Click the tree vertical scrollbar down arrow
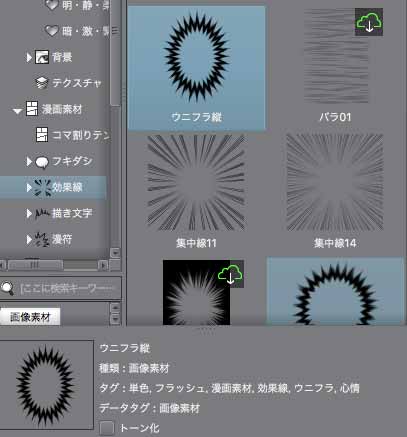This screenshot has width=407, height=437. click(x=115, y=253)
